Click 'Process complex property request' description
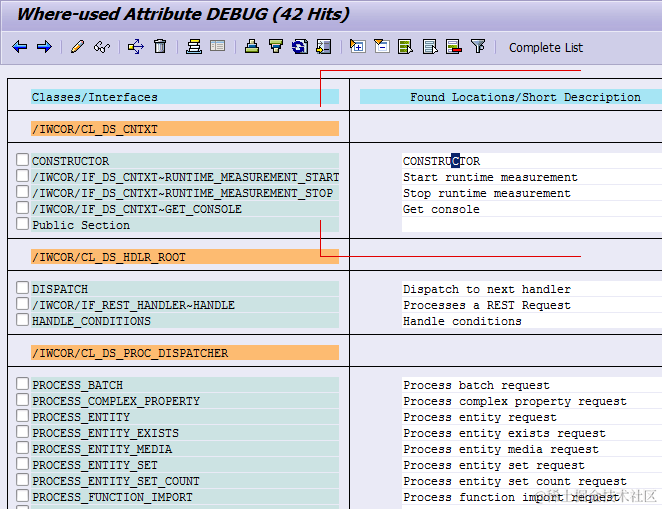The width and height of the screenshot is (662, 509). click(515, 401)
